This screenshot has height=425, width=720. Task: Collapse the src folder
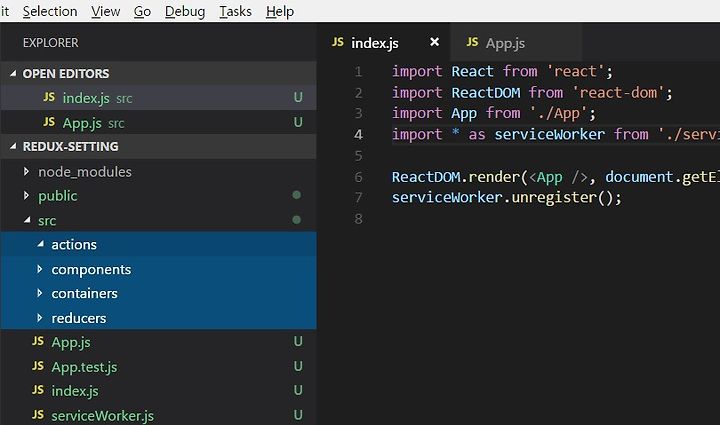point(27,220)
